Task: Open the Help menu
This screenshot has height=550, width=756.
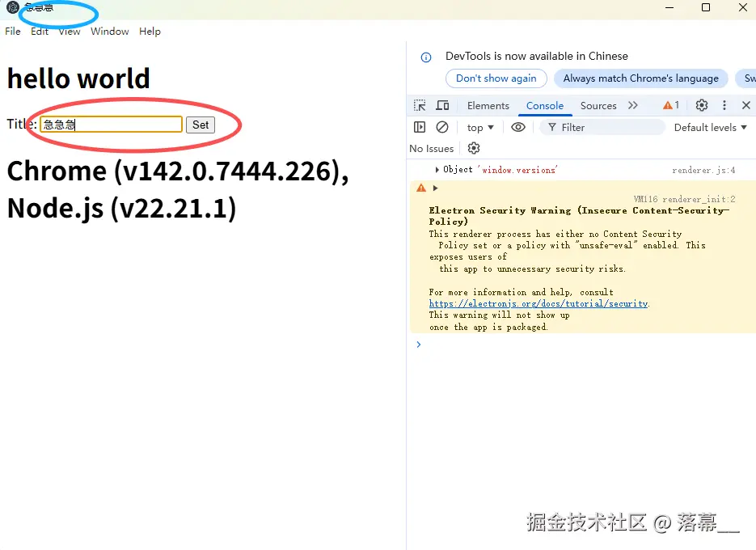Action: (150, 32)
